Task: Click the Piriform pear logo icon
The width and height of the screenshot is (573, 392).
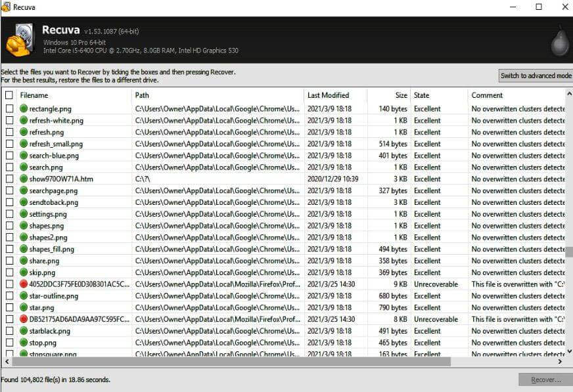Action: [x=559, y=41]
